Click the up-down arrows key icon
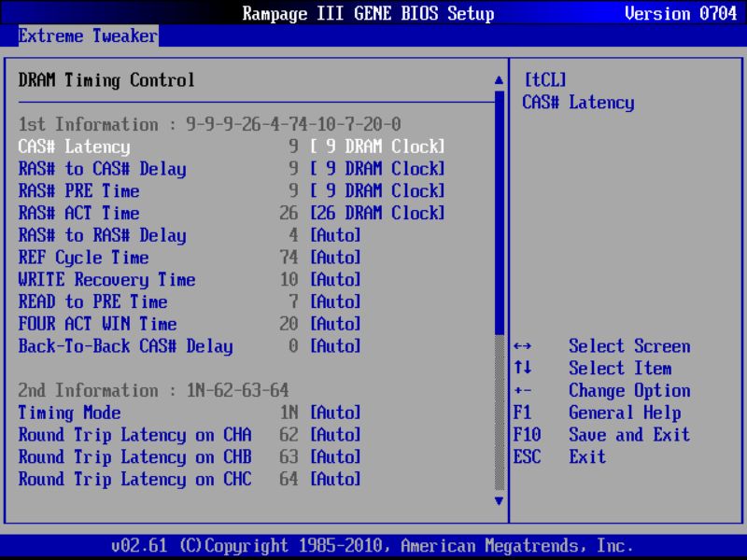 (523, 368)
